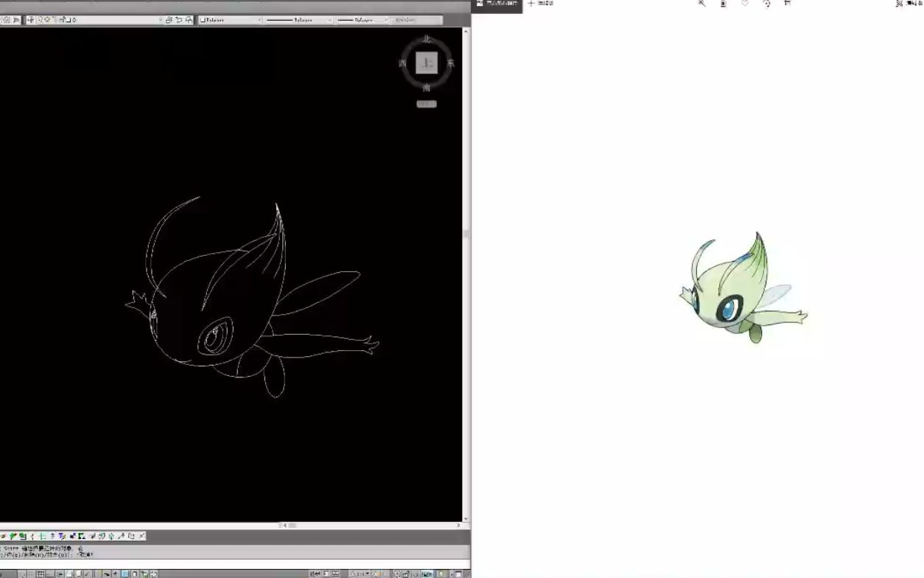Open the annotation scale 1:1 dropdown
Viewport: 924px width, 578px height.
click(360, 573)
